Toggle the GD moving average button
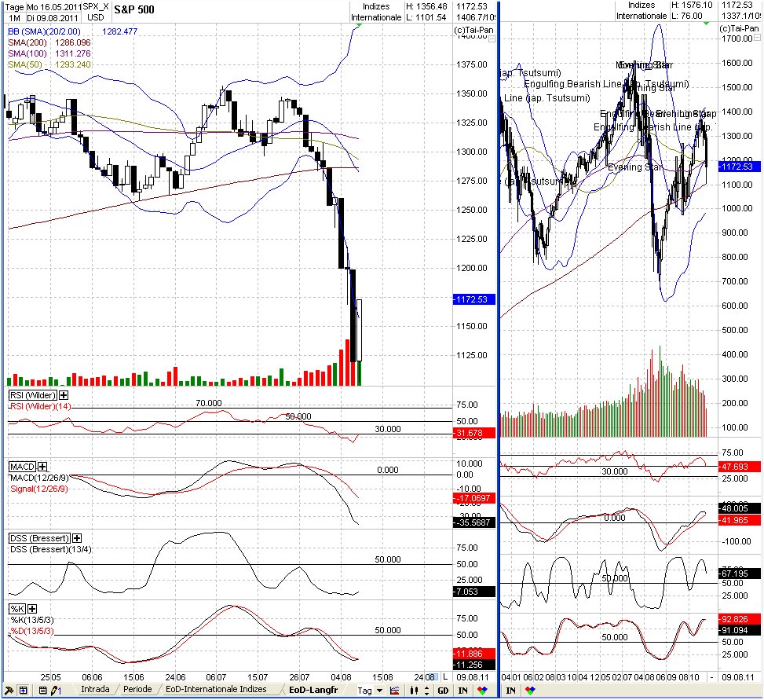 pos(443,691)
